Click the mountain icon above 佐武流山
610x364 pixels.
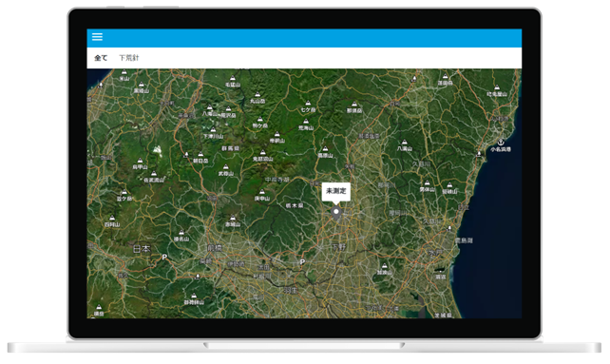point(154,174)
